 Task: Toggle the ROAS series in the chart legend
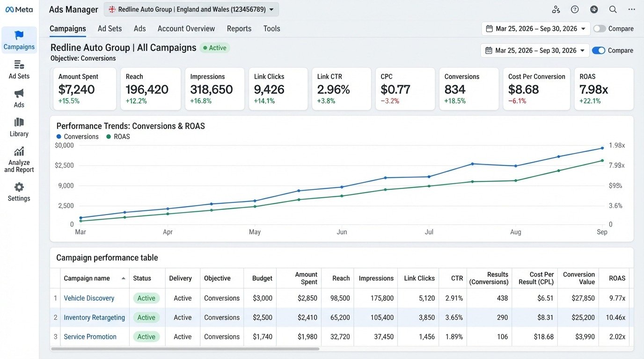(x=118, y=136)
